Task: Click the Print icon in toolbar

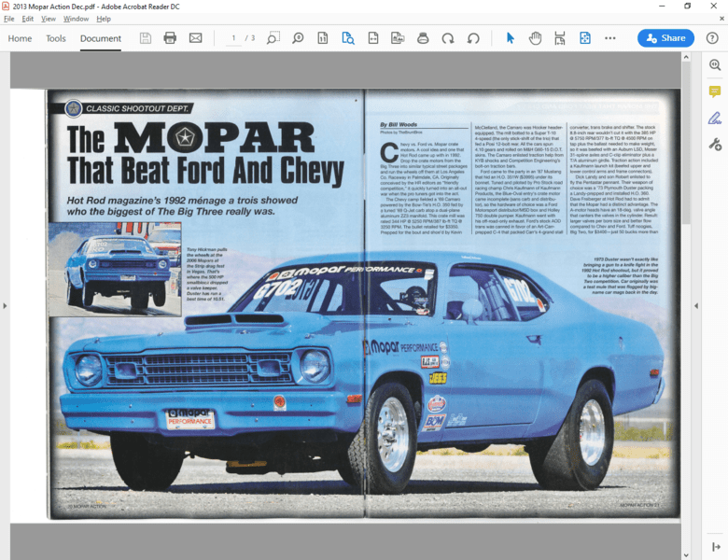Action: [x=170, y=38]
